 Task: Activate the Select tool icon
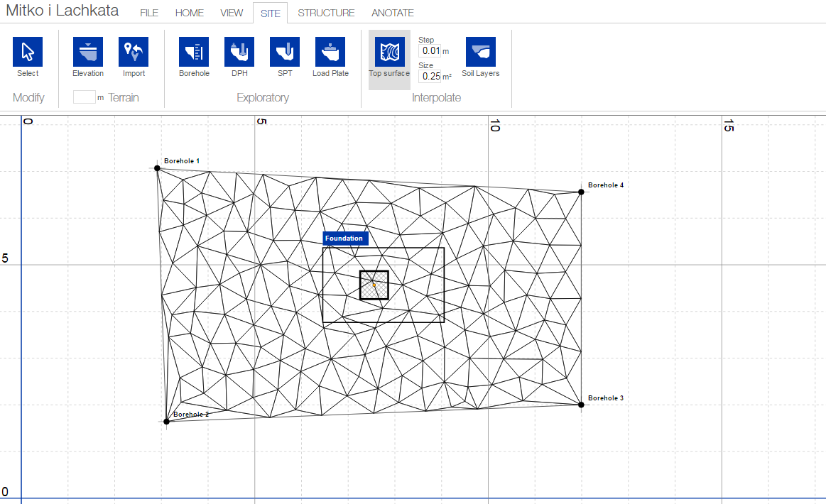(28, 52)
